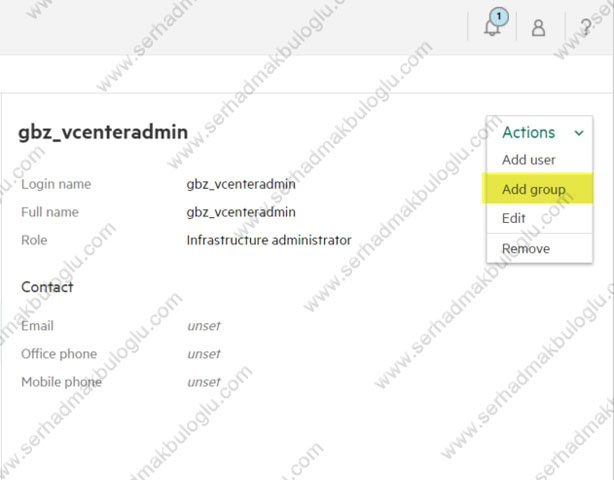This screenshot has height=480, width=614.
Task: Click the Actions chevron arrow
Action: coord(579,133)
